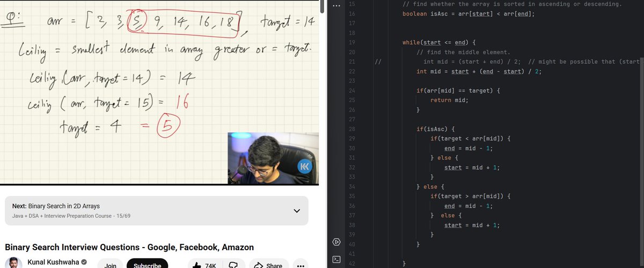This screenshot has height=268, width=644.
Task: Click the verified badge next to Kunal Kushwaha
Action: click(x=84, y=262)
